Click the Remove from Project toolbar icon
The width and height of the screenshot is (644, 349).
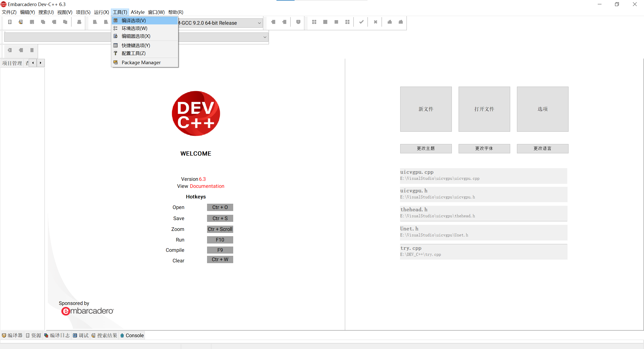click(285, 22)
